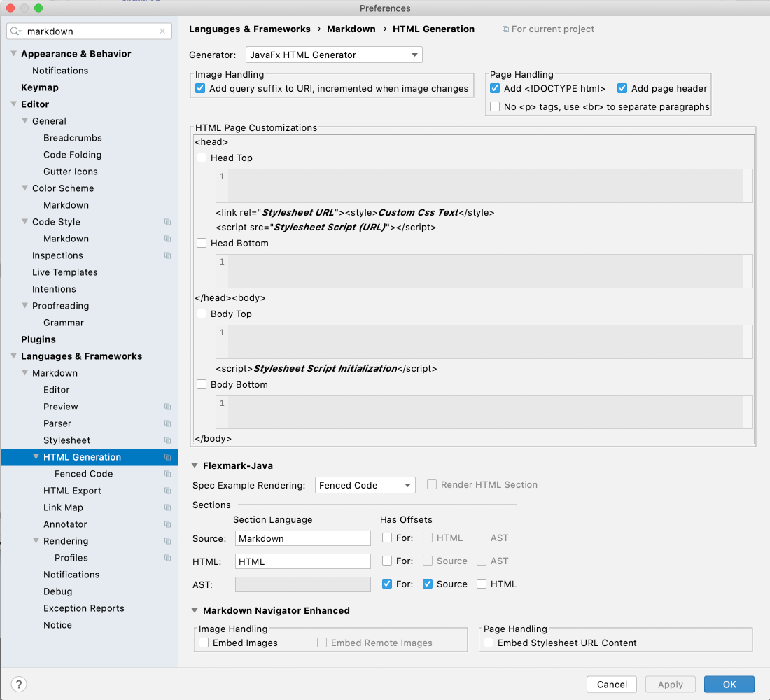Click the project icon beside Fenced Code
Viewport: 770px width, 700px height.
167,474
